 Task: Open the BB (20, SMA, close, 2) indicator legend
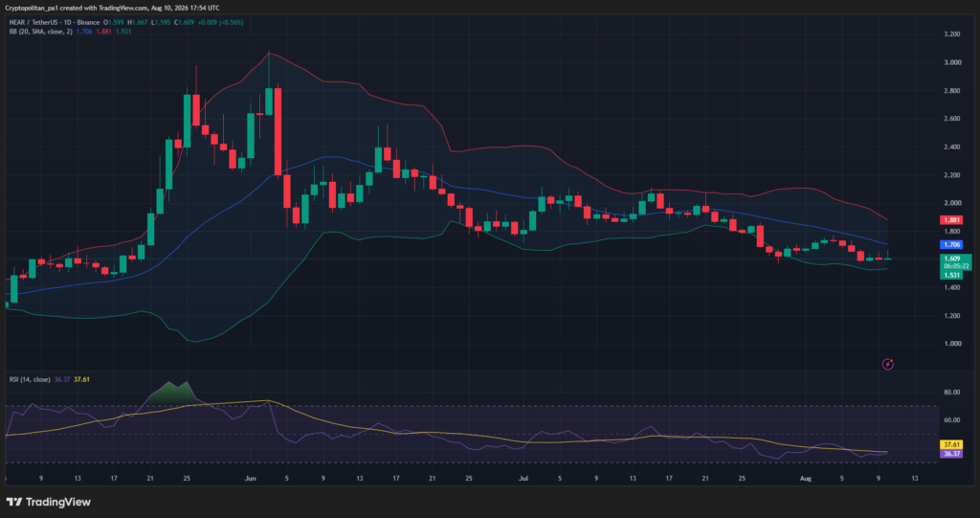coord(40,32)
